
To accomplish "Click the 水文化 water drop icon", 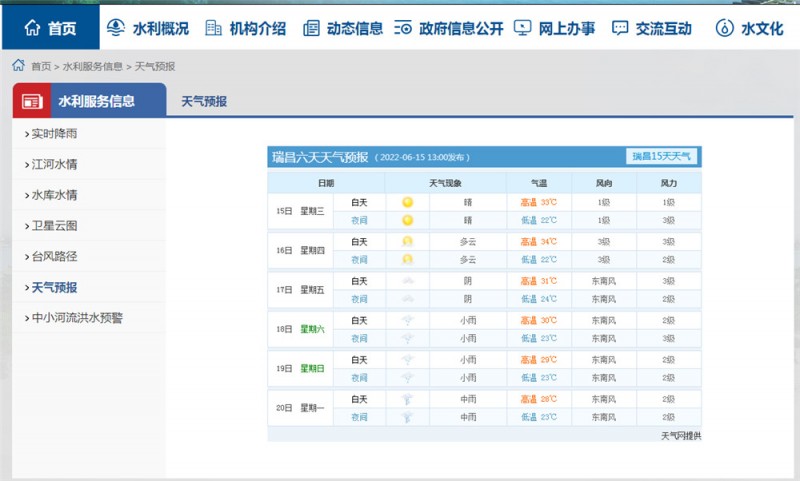I will point(724,28).
